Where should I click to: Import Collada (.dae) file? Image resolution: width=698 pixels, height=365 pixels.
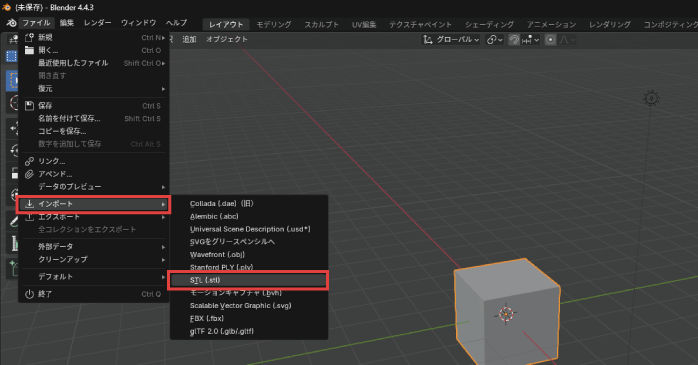(x=249, y=203)
